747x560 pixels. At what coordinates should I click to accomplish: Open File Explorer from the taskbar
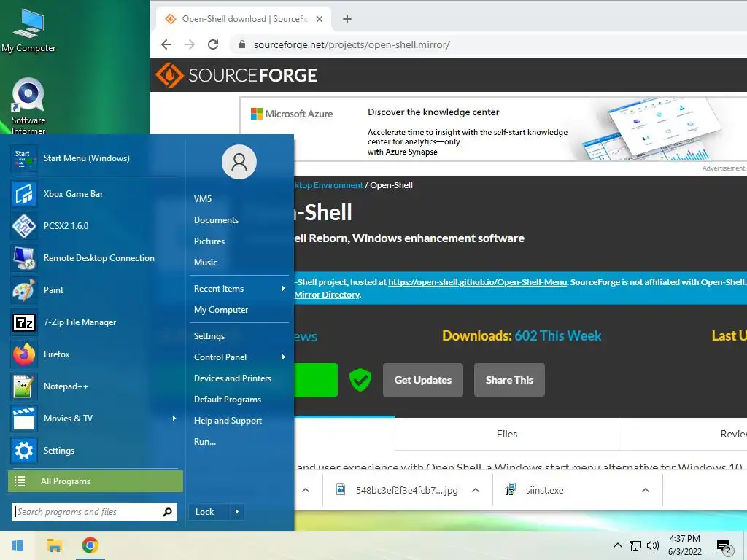(x=54, y=545)
